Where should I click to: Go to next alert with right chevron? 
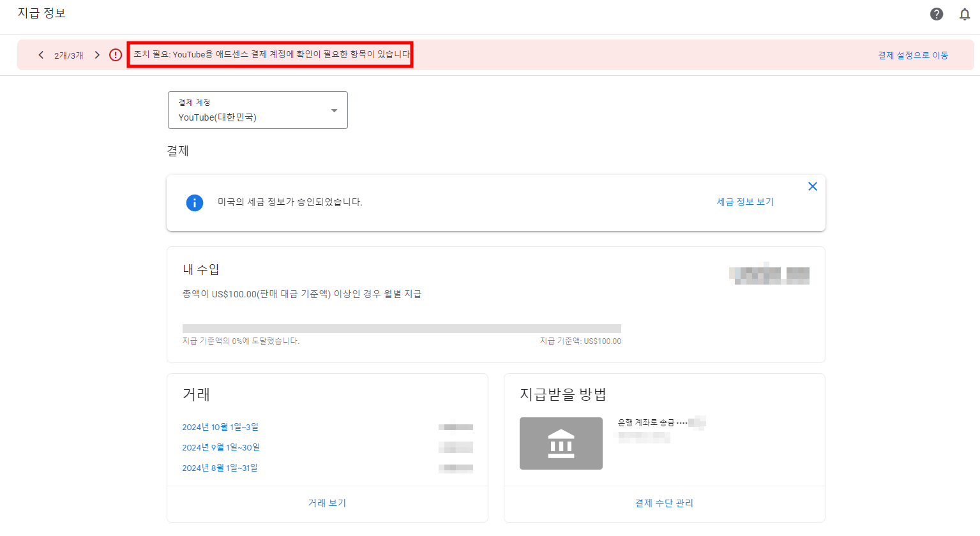point(97,55)
